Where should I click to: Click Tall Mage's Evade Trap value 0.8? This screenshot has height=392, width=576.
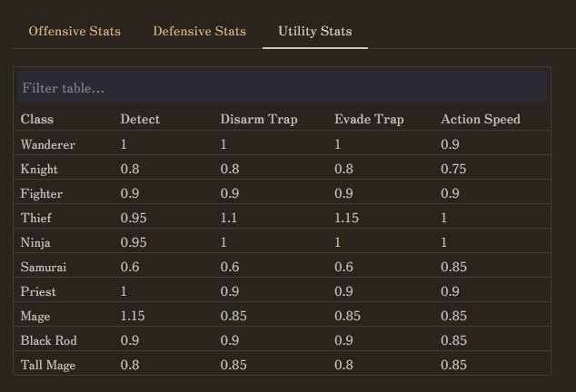click(343, 365)
